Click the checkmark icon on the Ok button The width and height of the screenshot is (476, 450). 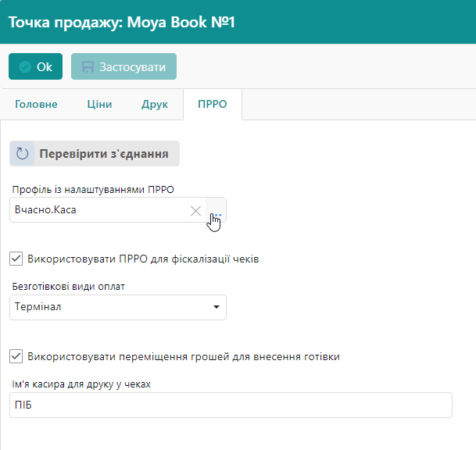(24, 67)
